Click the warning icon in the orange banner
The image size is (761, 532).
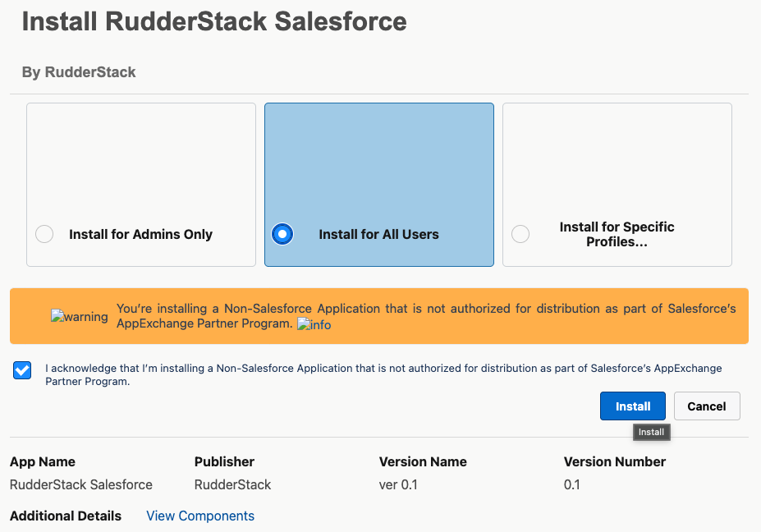(x=80, y=316)
